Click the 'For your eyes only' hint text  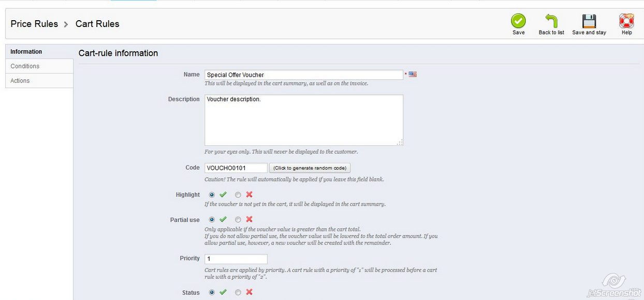[281, 152]
